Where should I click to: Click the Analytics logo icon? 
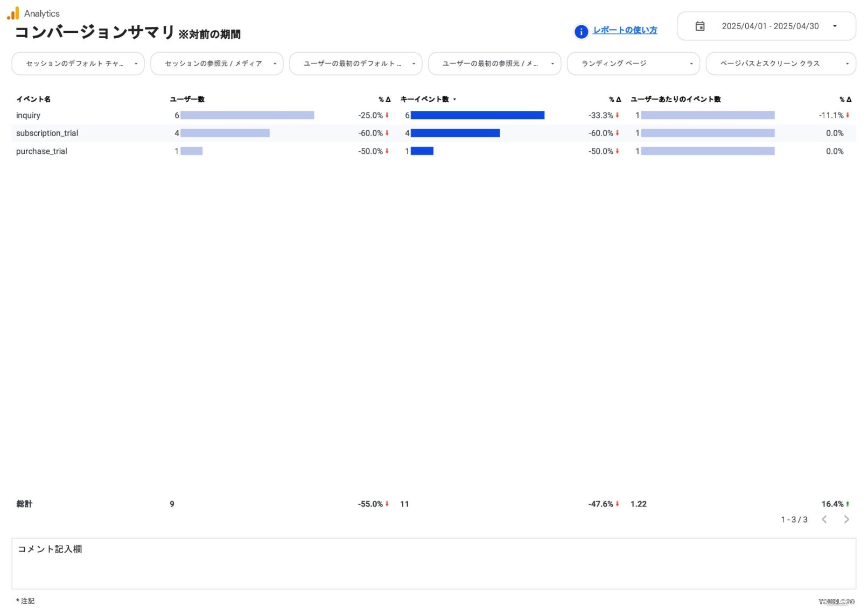pyautogui.click(x=13, y=13)
